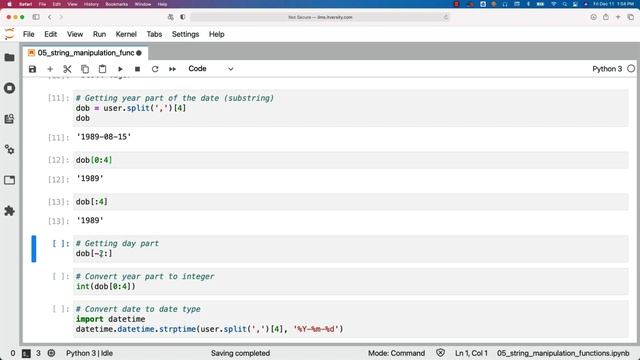Click into the int(dob[0:4]) cell
Viewport: 640px width, 360px height.
pyautogui.click(x=350, y=282)
